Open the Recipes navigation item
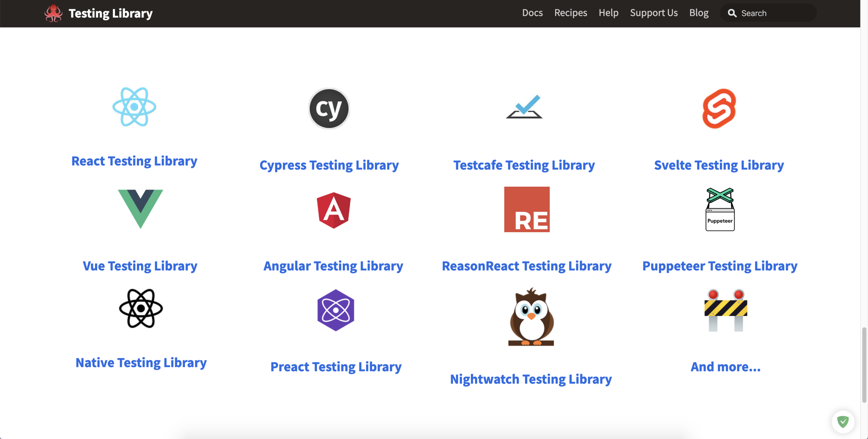The image size is (868, 439). click(570, 13)
